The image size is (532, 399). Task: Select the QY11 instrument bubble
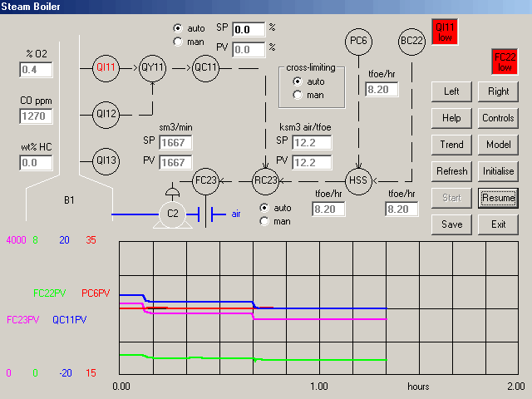coord(154,66)
